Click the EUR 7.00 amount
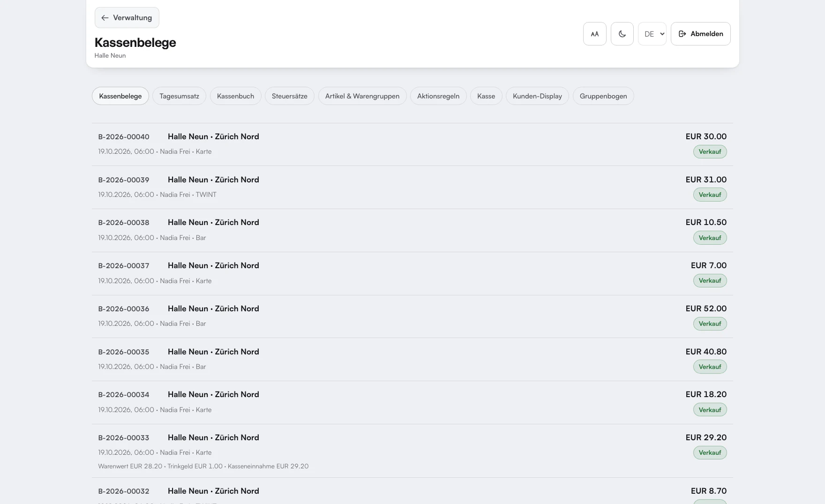This screenshot has width=825, height=504. 709,265
